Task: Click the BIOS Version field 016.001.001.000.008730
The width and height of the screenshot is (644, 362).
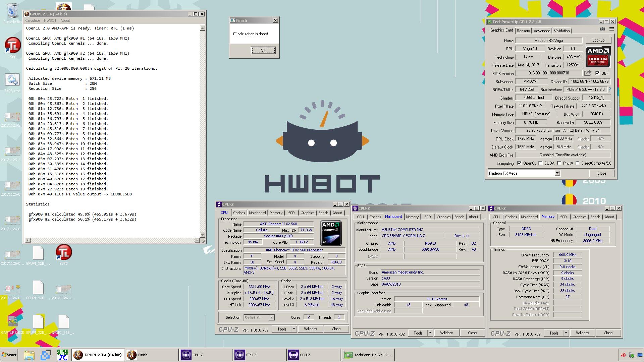Action: pos(549,73)
